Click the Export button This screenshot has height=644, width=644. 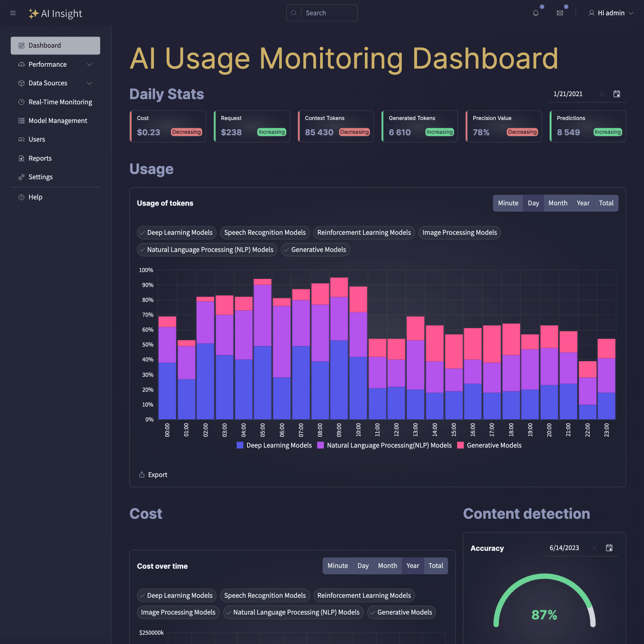tap(153, 474)
